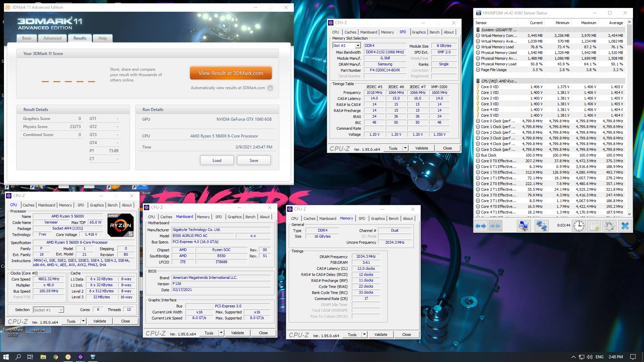The image size is (644, 362).
Task: Click HWiNFO log file add icon
Action: pyautogui.click(x=595, y=226)
